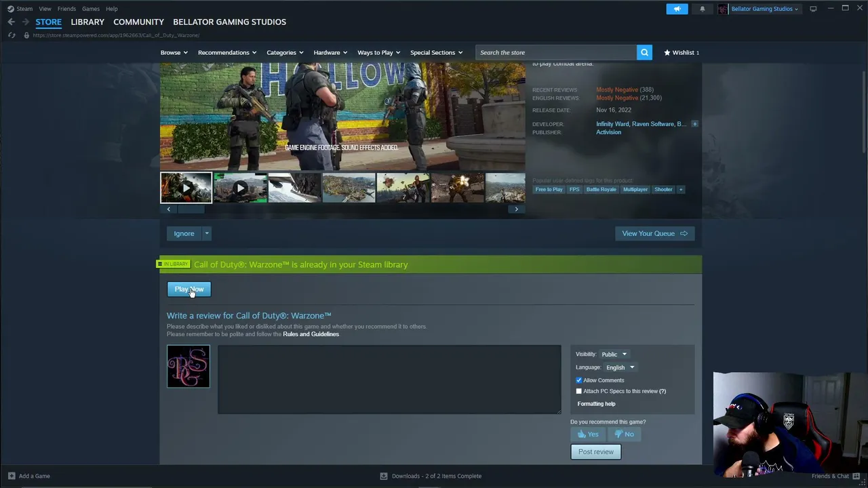The image size is (868, 488).
Task: Expand the Hardware dropdown
Action: [x=330, y=52]
